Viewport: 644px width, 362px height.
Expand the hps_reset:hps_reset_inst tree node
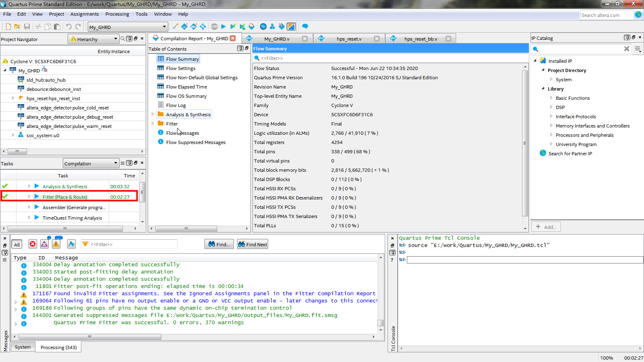(x=13, y=98)
